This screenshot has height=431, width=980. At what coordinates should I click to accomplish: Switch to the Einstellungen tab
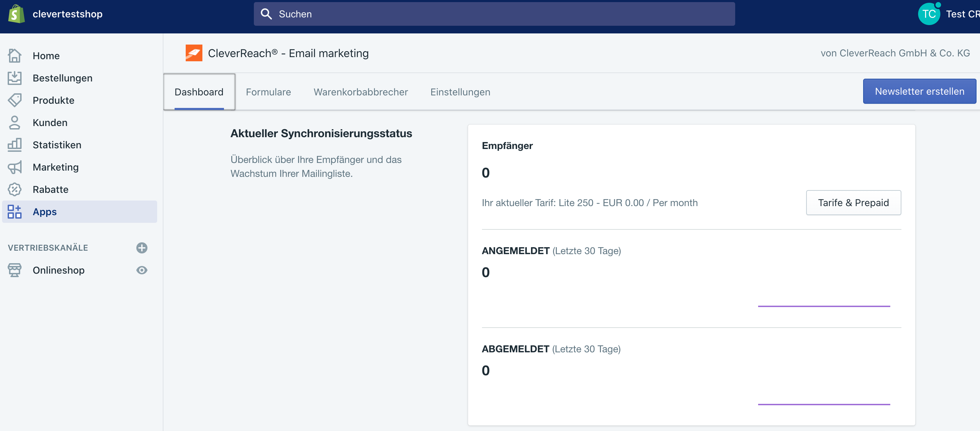point(460,92)
